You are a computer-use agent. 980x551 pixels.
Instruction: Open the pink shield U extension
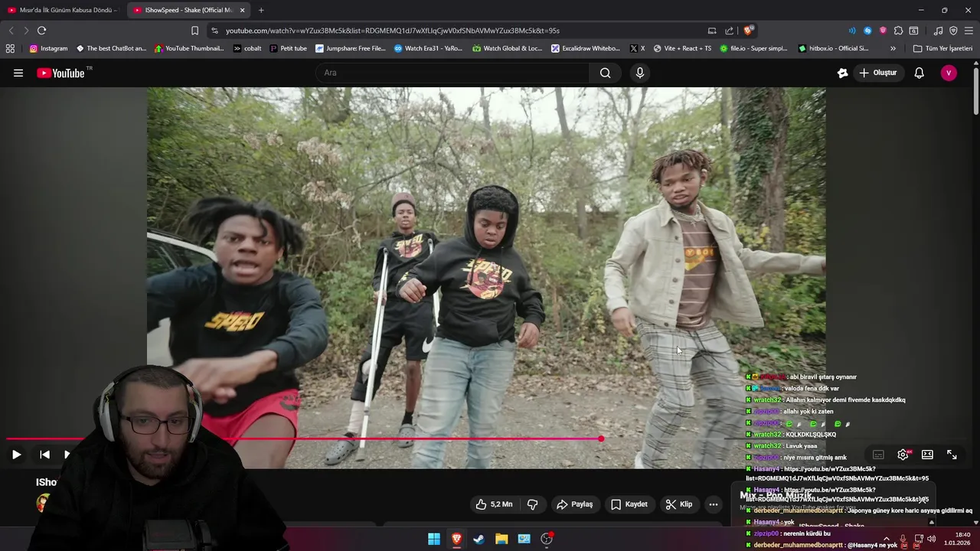click(883, 31)
